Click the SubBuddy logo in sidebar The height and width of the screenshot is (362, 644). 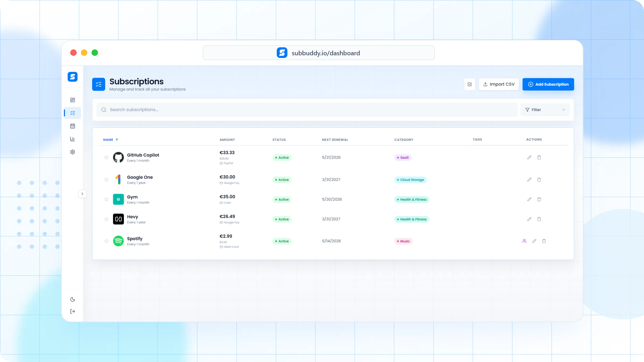[x=72, y=77]
